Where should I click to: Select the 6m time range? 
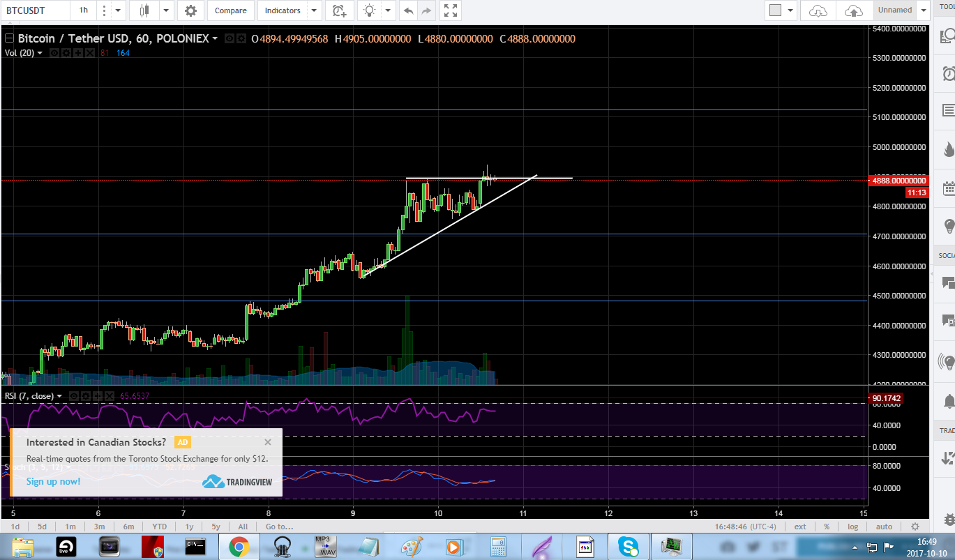[128, 527]
